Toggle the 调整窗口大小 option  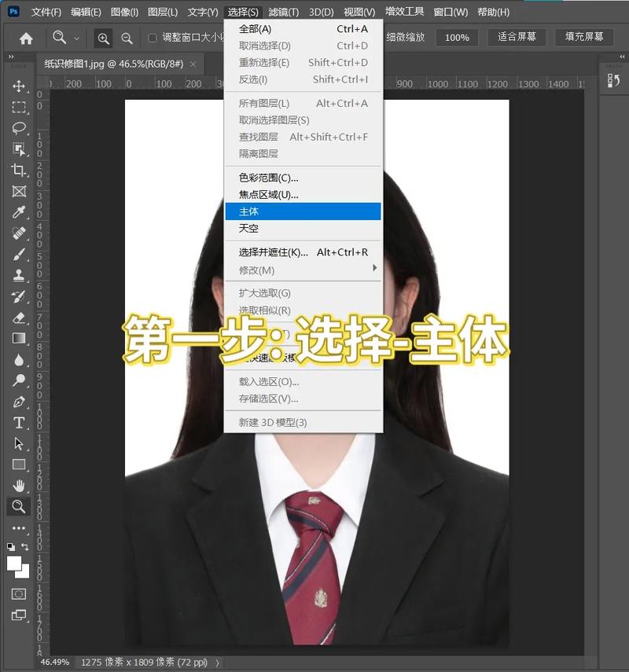153,37
